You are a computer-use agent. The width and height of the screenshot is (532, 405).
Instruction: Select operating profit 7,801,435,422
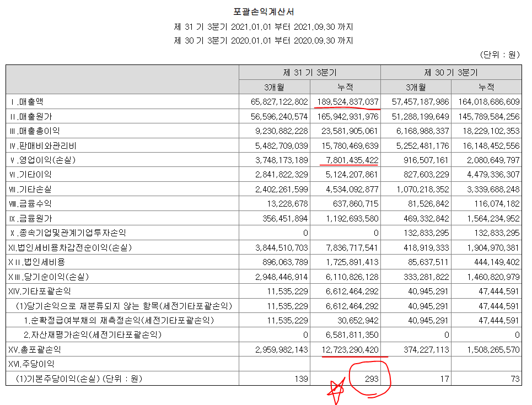click(352, 160)
